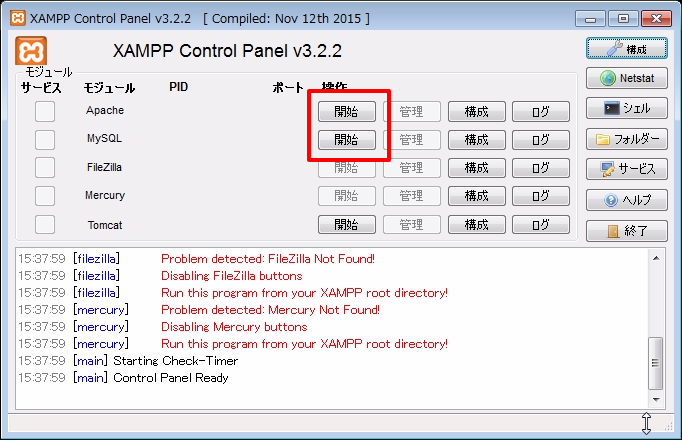Screen dimensions: 682x440
Task: Open Netstat from the right panel
Action: click(626, 78)
